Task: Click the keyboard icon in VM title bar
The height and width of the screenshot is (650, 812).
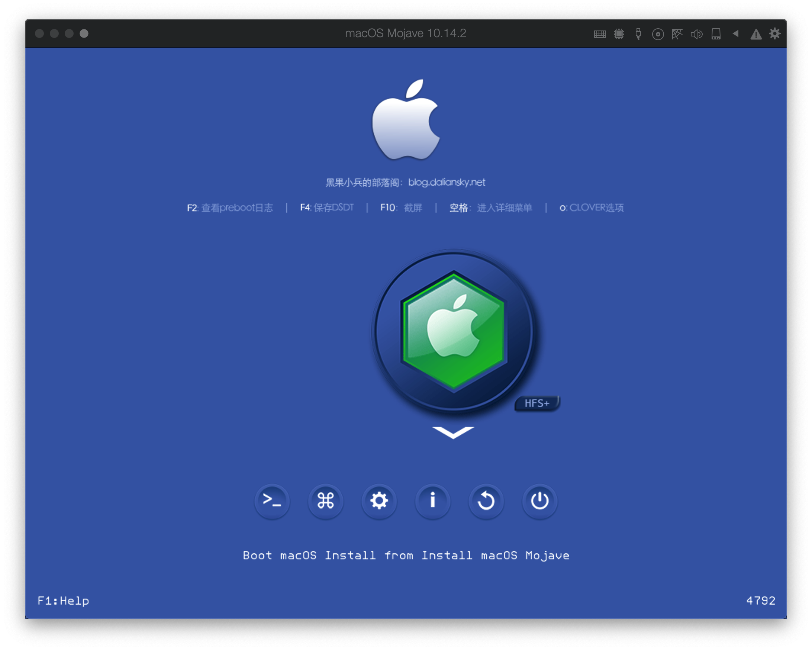Action: pos(600,34)
